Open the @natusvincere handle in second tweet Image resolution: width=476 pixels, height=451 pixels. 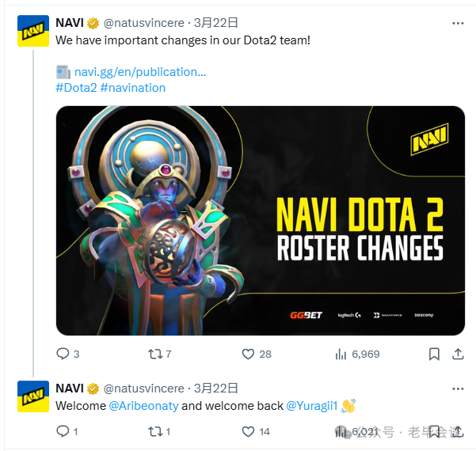click(144, 388)
